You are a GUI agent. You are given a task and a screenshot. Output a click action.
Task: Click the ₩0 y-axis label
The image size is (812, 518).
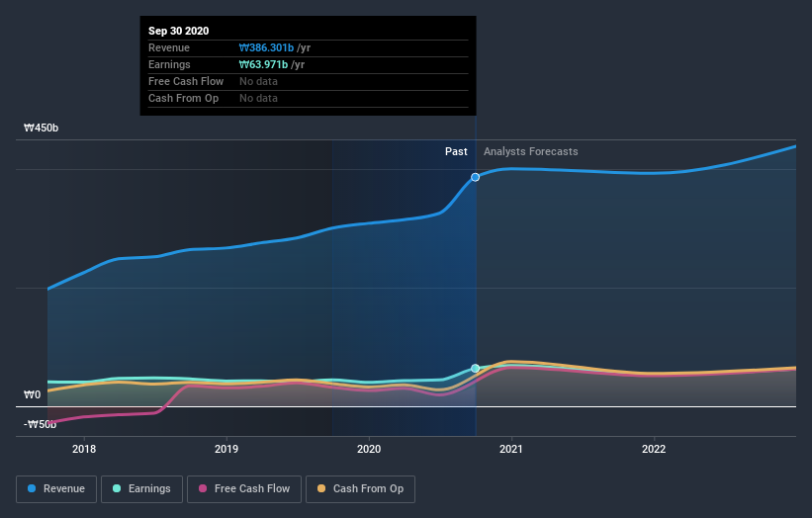pos(32,394)
